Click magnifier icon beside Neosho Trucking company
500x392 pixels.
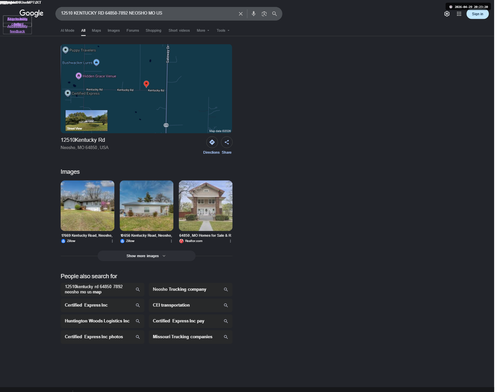point(226,289)
